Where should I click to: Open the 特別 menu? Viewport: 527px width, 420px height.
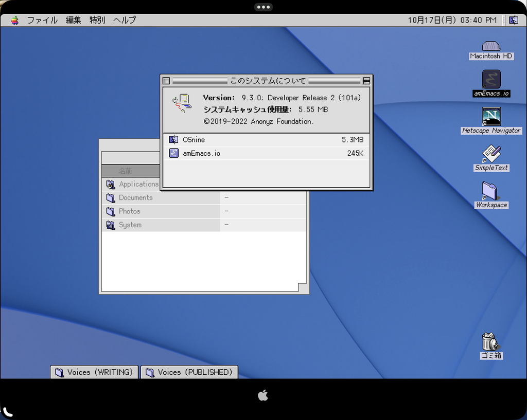coord(97,20)
